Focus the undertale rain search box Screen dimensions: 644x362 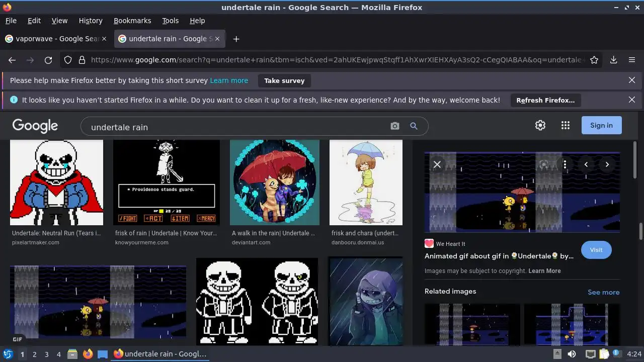[236, 127]
